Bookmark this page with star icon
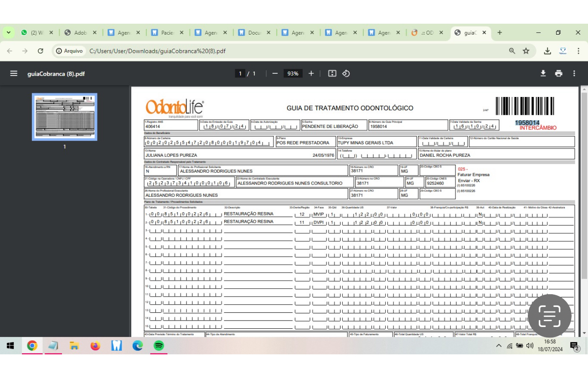Image resolution: width=588 pixels, height=373 pixels. [526, 51]
